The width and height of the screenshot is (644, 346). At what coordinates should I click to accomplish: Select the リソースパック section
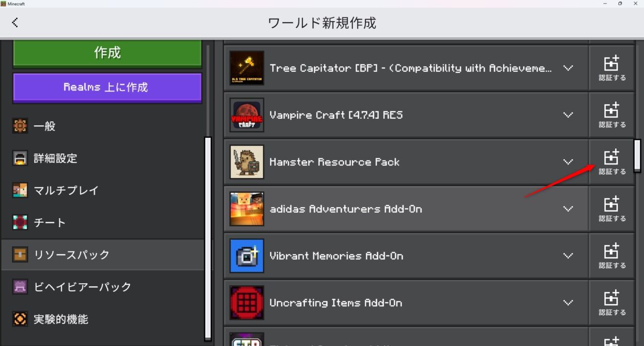103,255
